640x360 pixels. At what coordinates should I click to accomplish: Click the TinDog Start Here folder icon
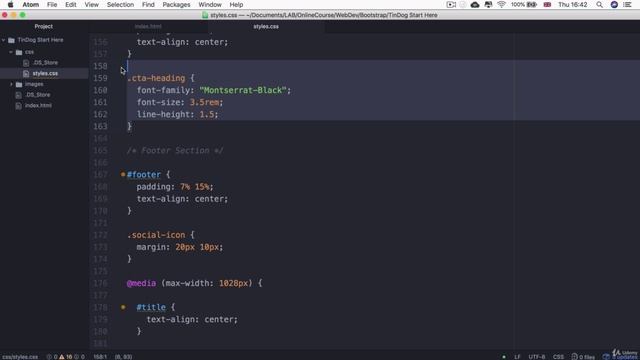[11, 40]
